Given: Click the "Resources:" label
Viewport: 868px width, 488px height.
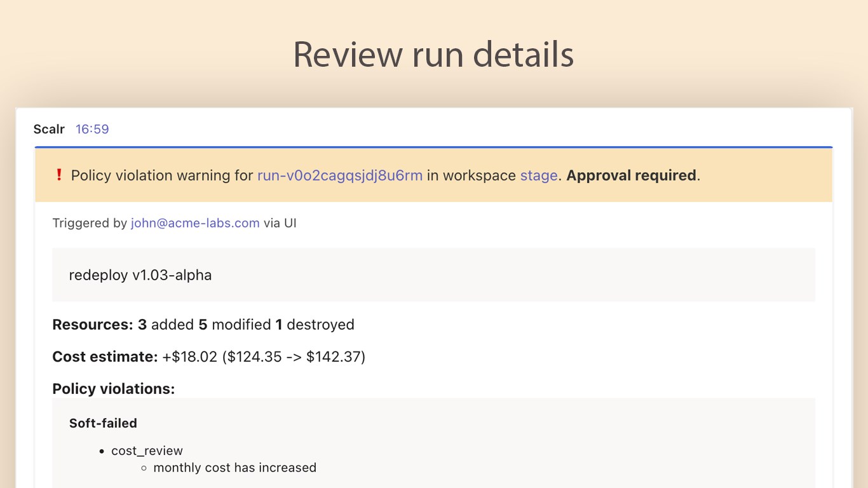Looking at the screenshot, I should pos(92,325).
